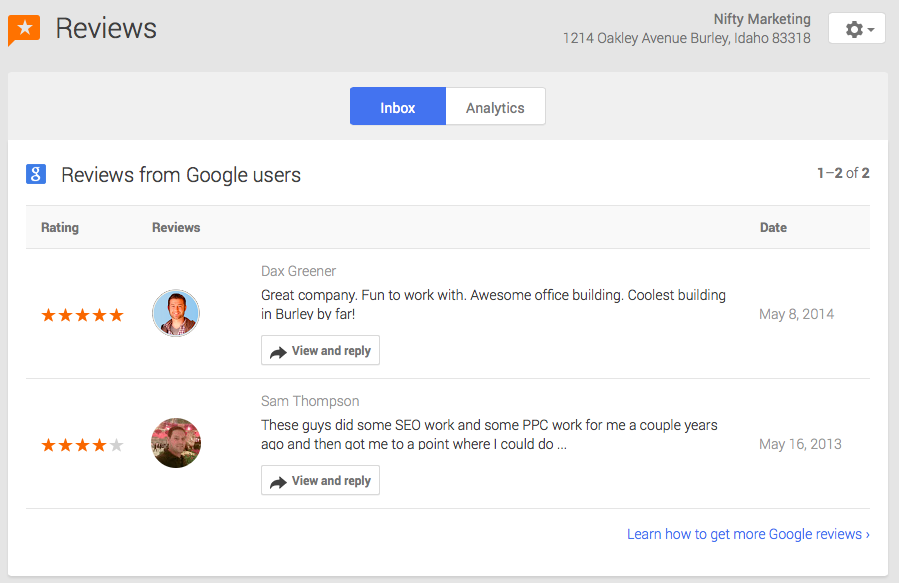Click the Sam Thompson reviewer name

(x=310, y=401)
